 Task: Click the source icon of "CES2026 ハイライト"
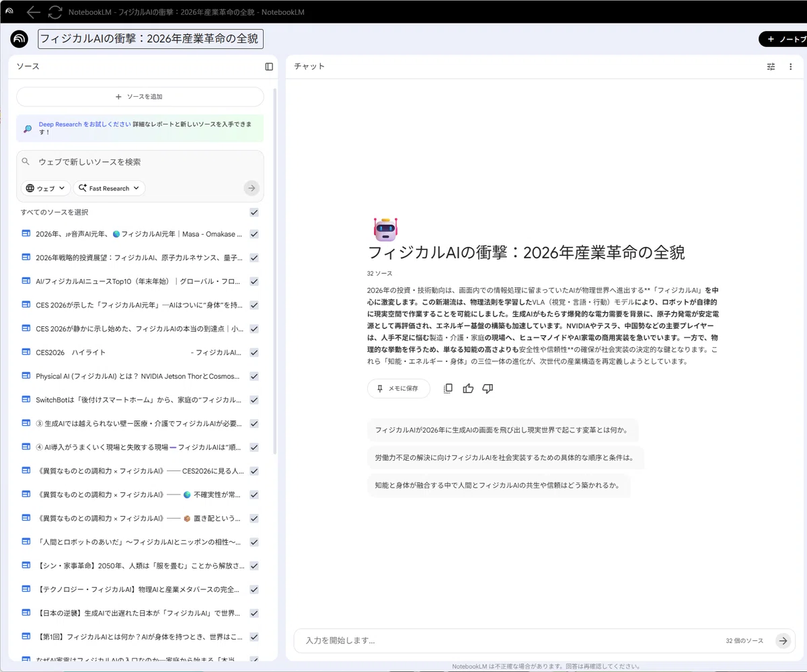pyautogui.click(x=26, y=352)
